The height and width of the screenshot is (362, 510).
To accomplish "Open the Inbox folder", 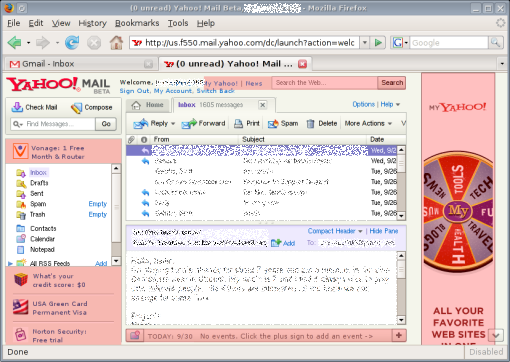I will pyautogui.click(x=38, y=172).
